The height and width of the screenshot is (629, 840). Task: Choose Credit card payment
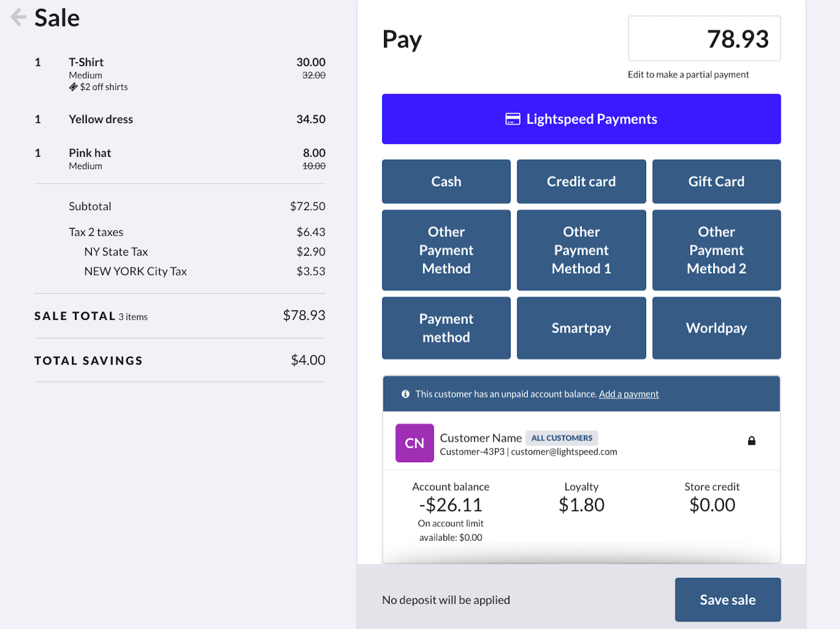pos(581,181)
